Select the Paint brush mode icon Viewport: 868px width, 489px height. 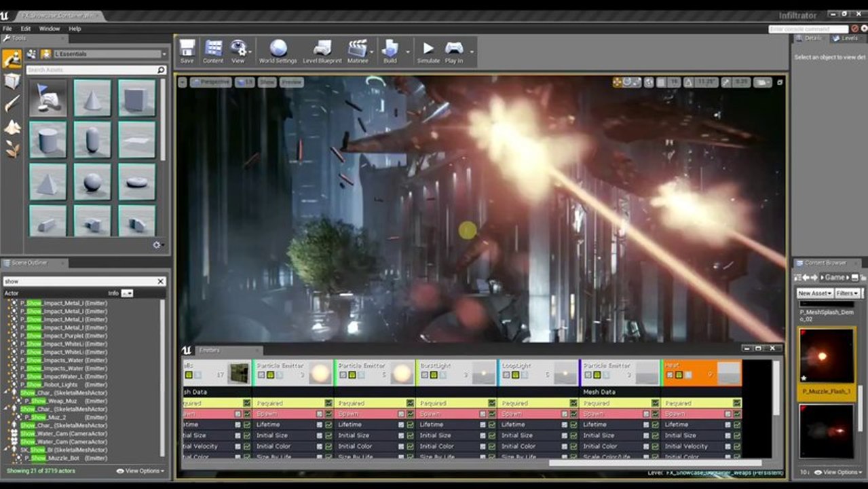(x=12, y=105)
